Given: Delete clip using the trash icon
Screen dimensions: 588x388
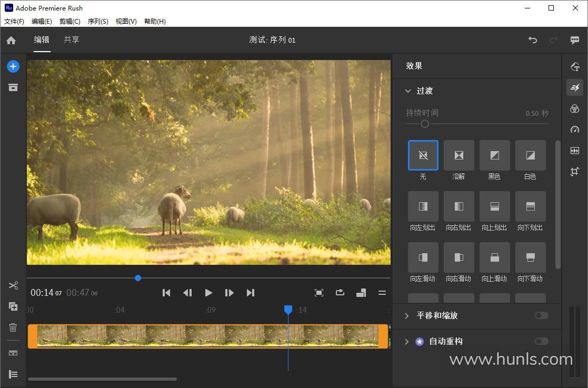Looking at the screenshot, I should (13, 327).
